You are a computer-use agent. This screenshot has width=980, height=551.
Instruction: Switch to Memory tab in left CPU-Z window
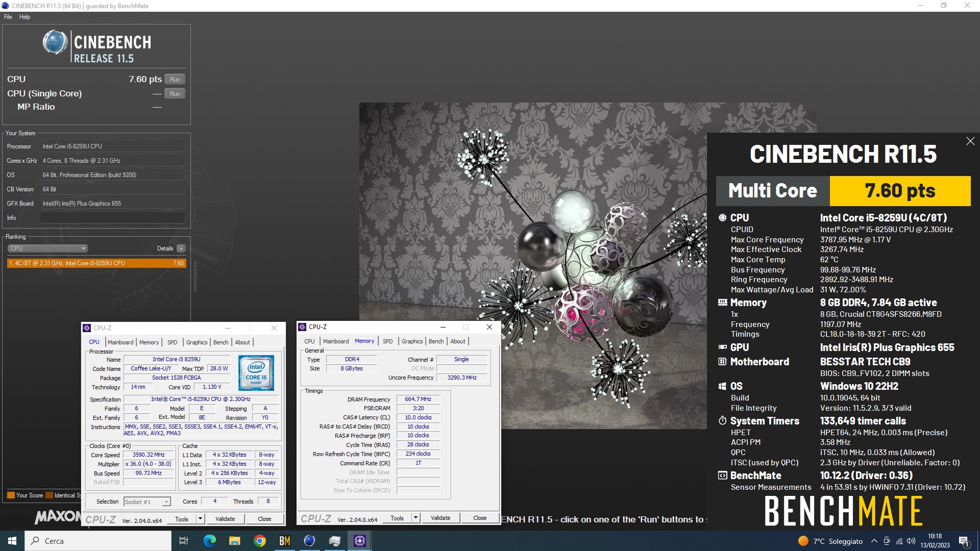[149, 342]
